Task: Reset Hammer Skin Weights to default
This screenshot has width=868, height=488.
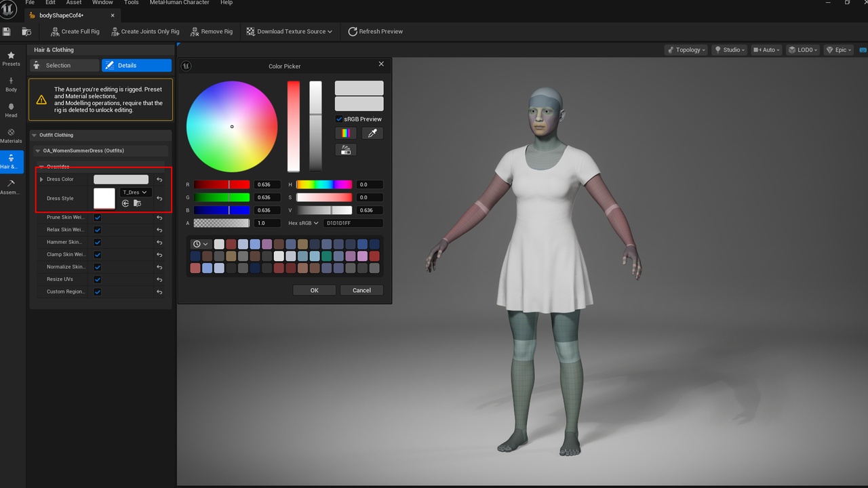Action: coord(159,242)
